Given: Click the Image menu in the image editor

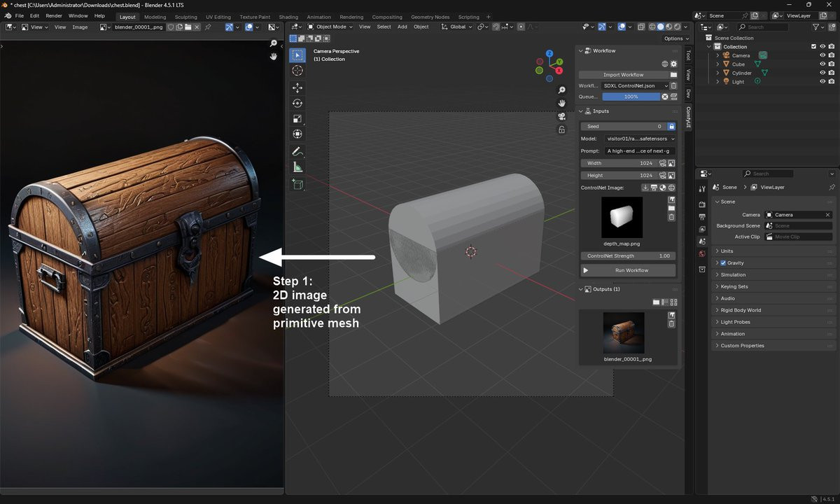Looking at the screenshot, I should click(80, 27).
